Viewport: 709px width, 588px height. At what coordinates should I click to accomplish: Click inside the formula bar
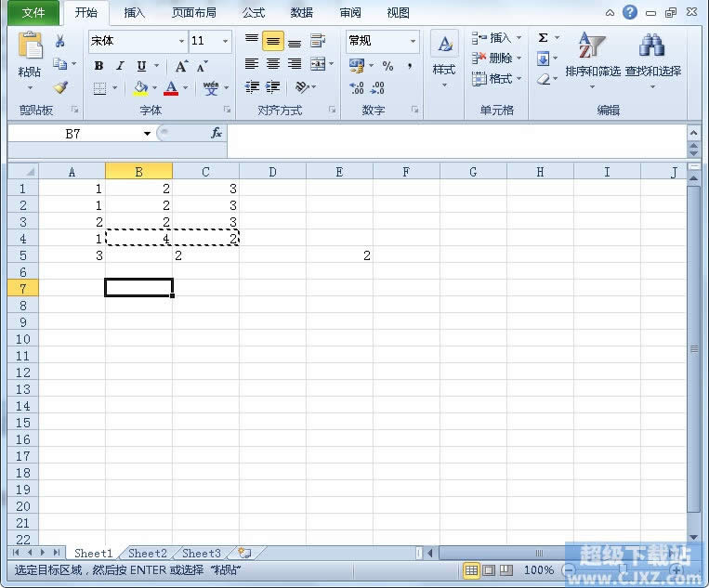pyautogui.click(x=456, y=141)
